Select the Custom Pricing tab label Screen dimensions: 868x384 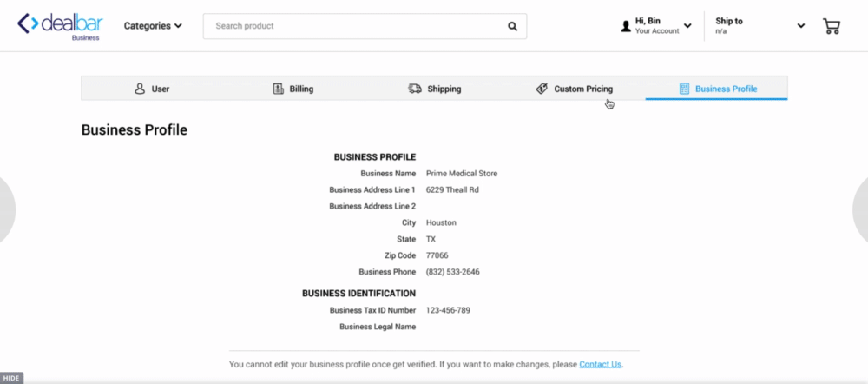point(583,89)
